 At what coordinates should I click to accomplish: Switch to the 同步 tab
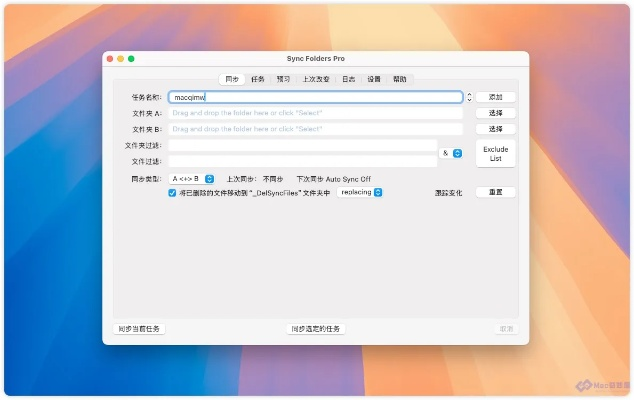coord(232,79)
